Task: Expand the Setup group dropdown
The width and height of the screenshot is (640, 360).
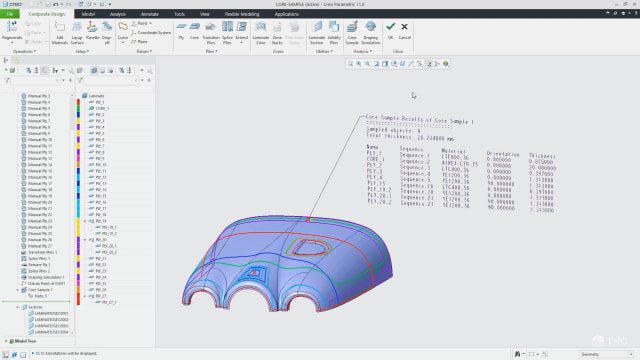Action: click(x=82, y=51)
